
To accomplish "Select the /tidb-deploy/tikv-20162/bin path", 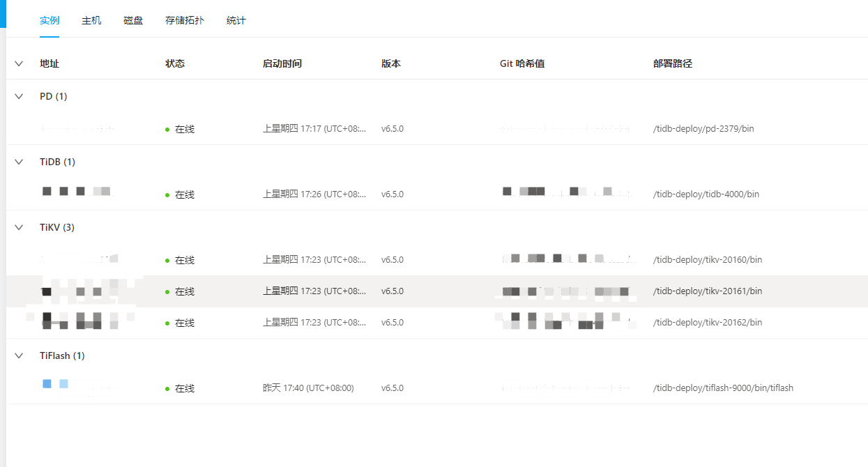I will point(707,323).
